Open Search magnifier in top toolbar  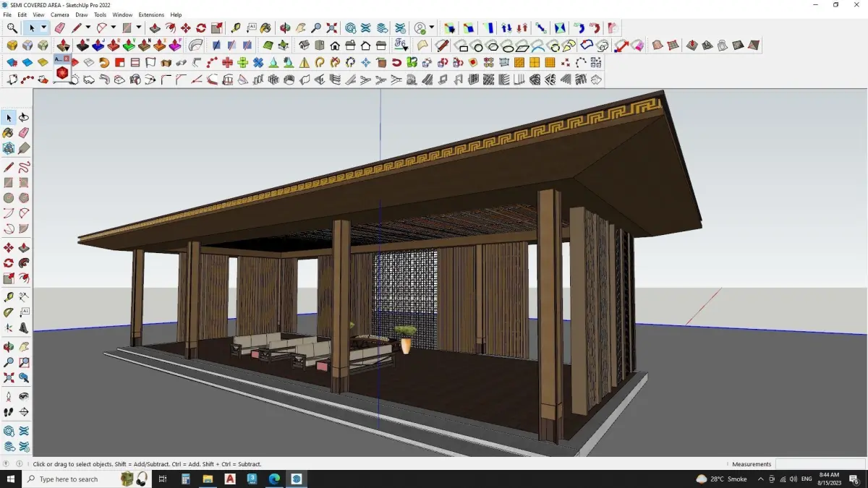(12, 27)
